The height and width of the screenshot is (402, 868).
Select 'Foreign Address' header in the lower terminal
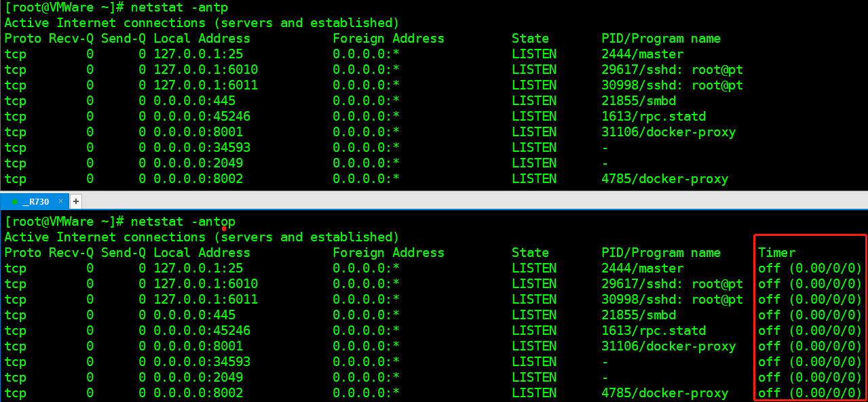pyautogui.click(x=388, y=253)
